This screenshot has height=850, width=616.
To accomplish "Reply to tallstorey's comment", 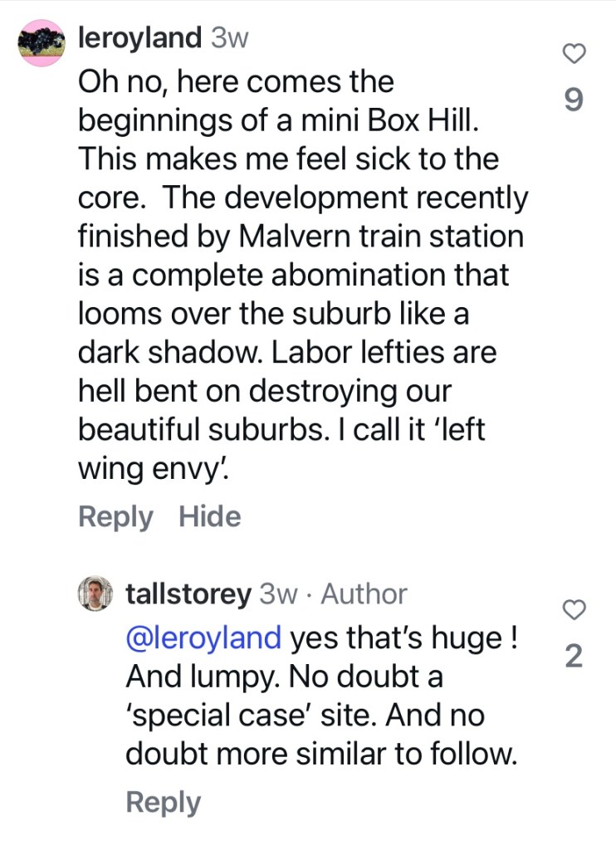I will 163,803.
